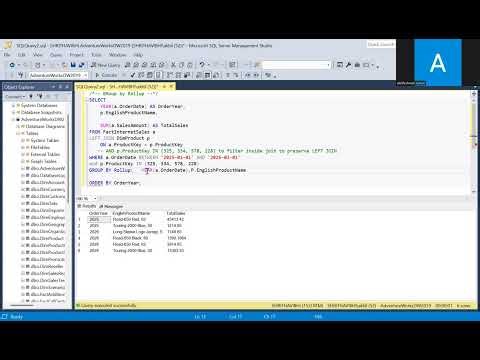The height and width of the screenshot is (360, 480).
Task: Open the Connect dropdown in Object Explorer
Action: click(x=15, y=97)
